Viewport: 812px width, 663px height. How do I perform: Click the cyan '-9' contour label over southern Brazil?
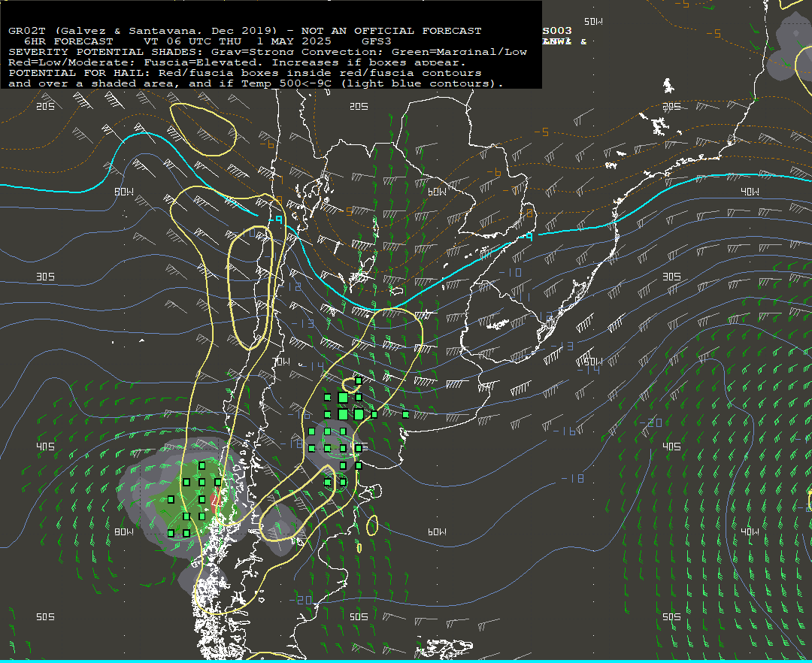coord(526,236)
